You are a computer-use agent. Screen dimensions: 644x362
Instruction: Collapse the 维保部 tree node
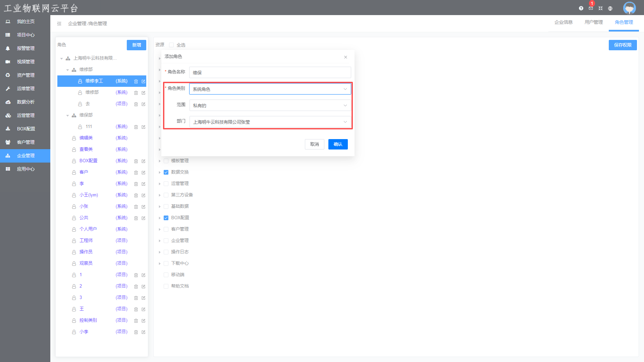pyautogui.click(x=67, y=115)
